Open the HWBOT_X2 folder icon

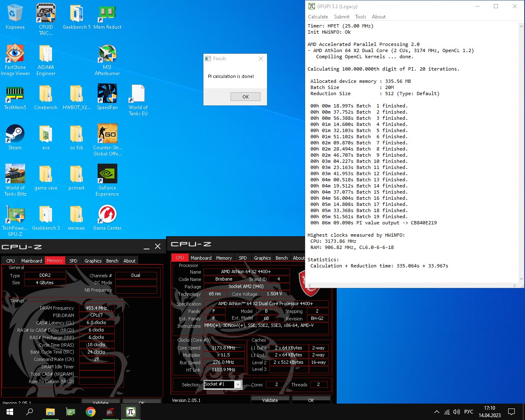click(x=77, y=97)
